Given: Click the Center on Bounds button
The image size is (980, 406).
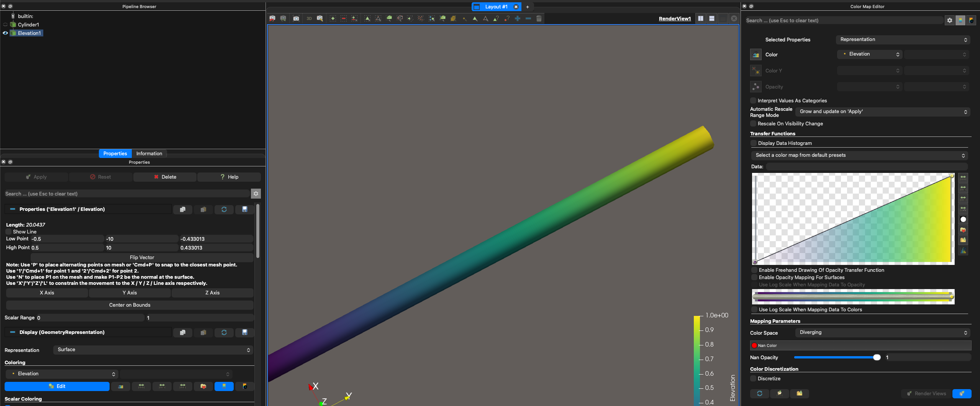Looking at the screenshot, I should pos(129,305).
